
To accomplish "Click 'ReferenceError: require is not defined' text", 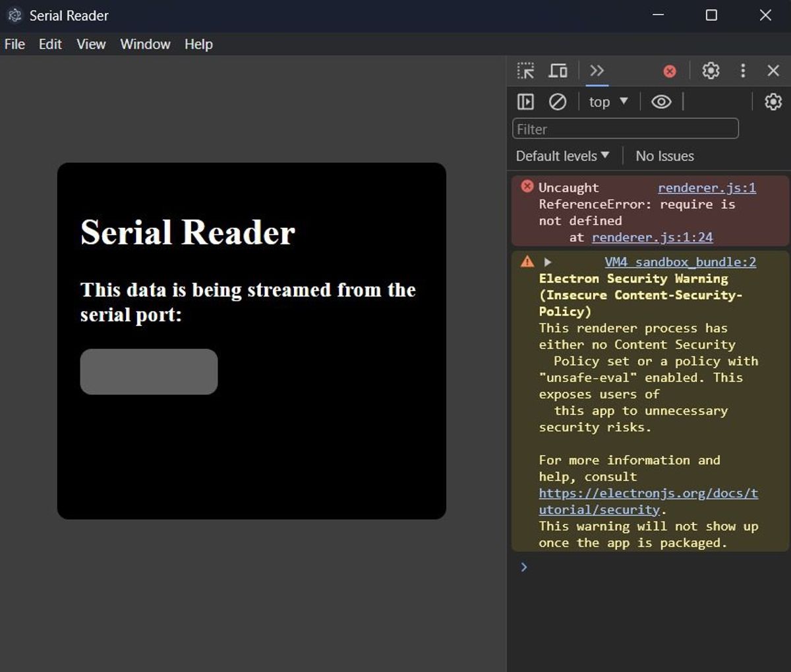I will click(637, 212).
